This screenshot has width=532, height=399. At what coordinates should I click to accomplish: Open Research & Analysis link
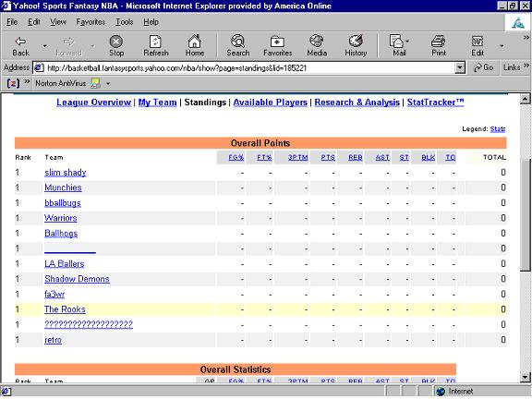point(357,103)
